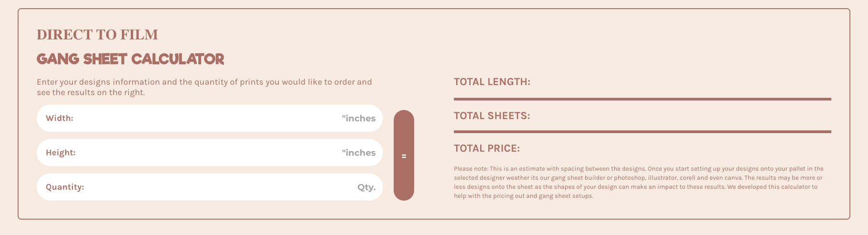Click the equals calculate button
Screen dimensions: 868x235
(x=404, y=155)
